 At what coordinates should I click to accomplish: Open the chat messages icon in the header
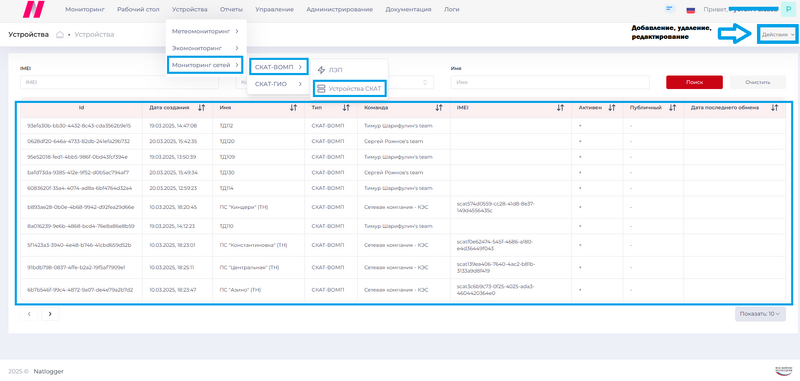tap(670, 9)
